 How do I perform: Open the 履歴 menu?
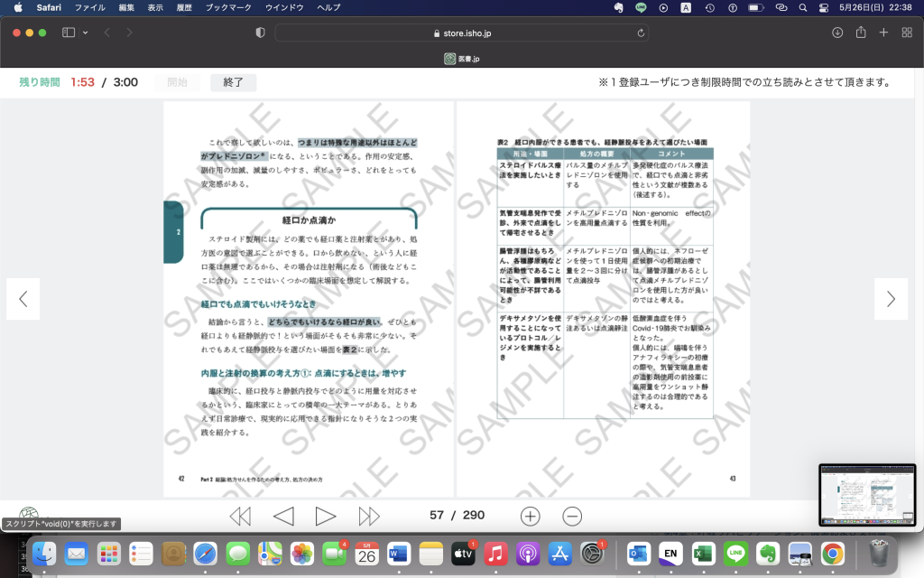pyautogui.click(x=185, y=7)
